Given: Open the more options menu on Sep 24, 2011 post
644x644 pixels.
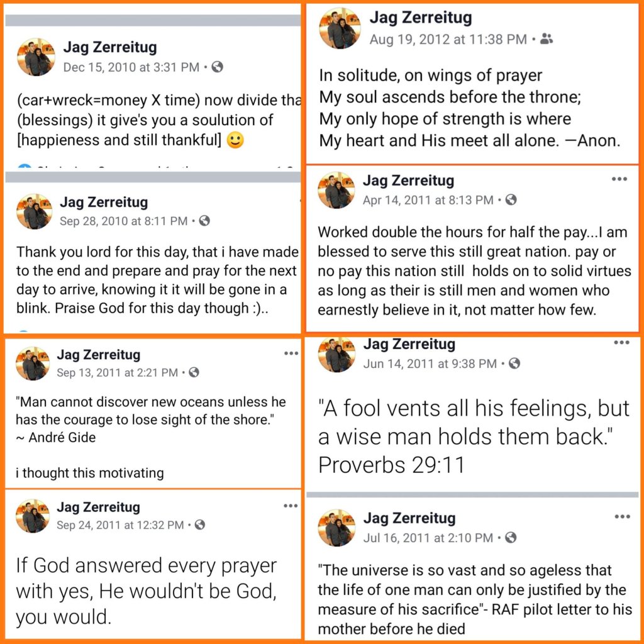Looking at the screenshot, I should [x=291, y=506].
